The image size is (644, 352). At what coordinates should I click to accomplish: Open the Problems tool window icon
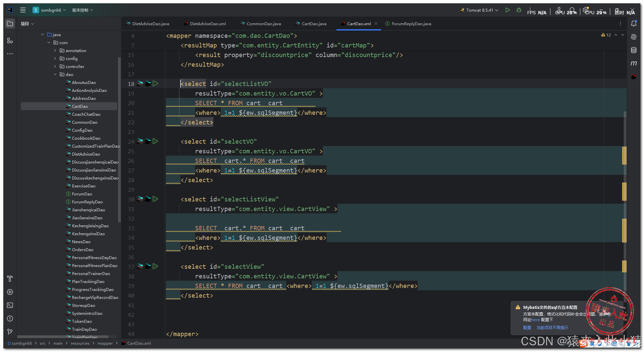(x=10, y=318)
